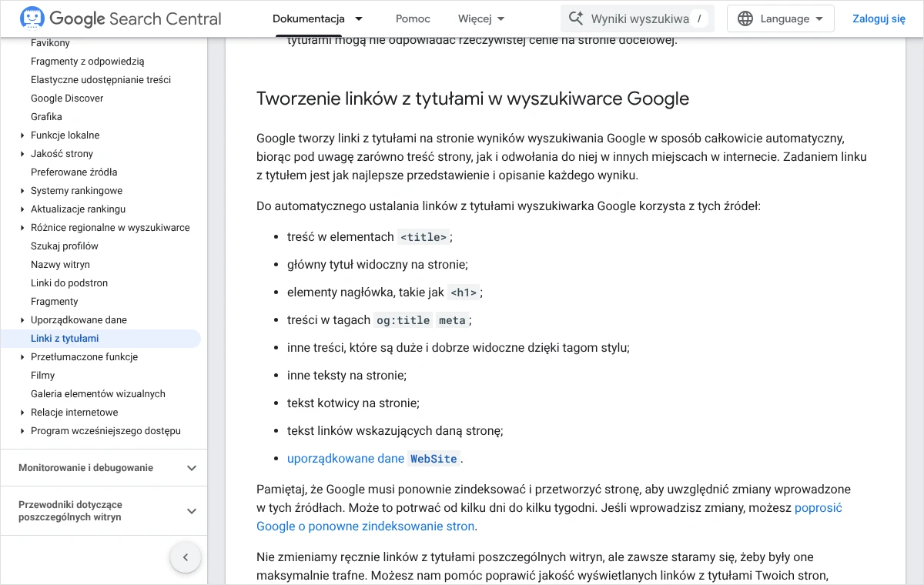Open Linki do podstron in sidebar

tap(69, 283)
